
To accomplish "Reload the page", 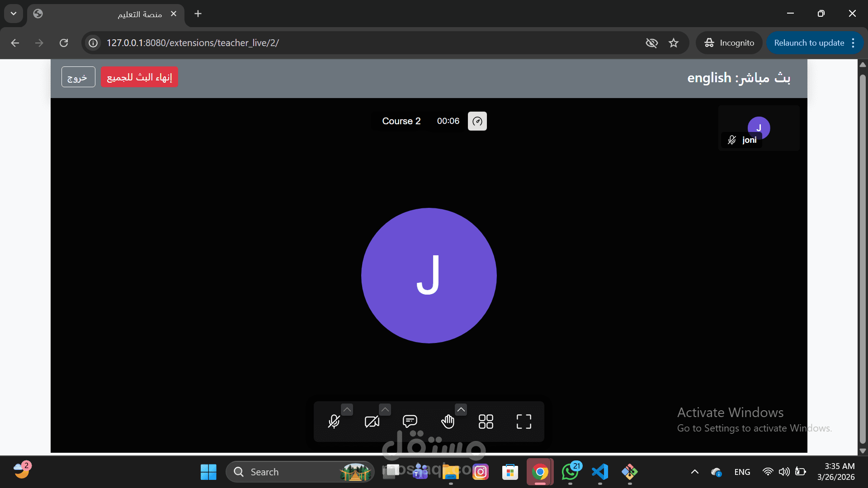I will pos(64,43).
